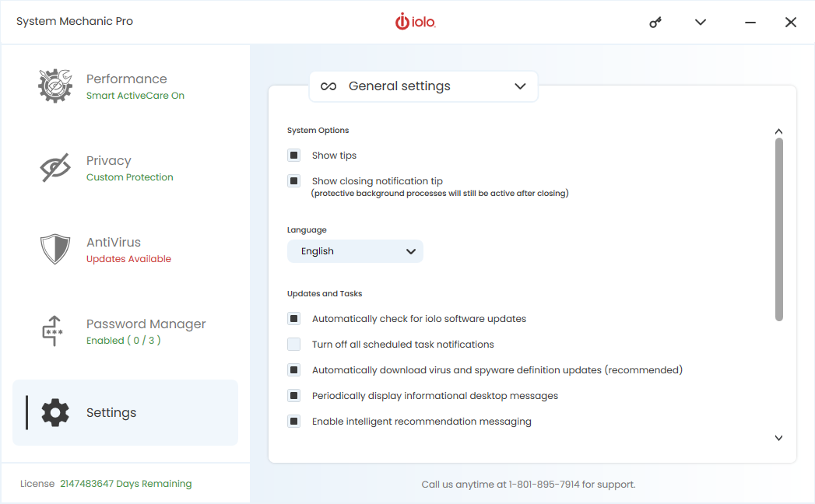Close the System Mechanic Pro window
The width and height of the screenshot is (815, 504).
(791, 23)
